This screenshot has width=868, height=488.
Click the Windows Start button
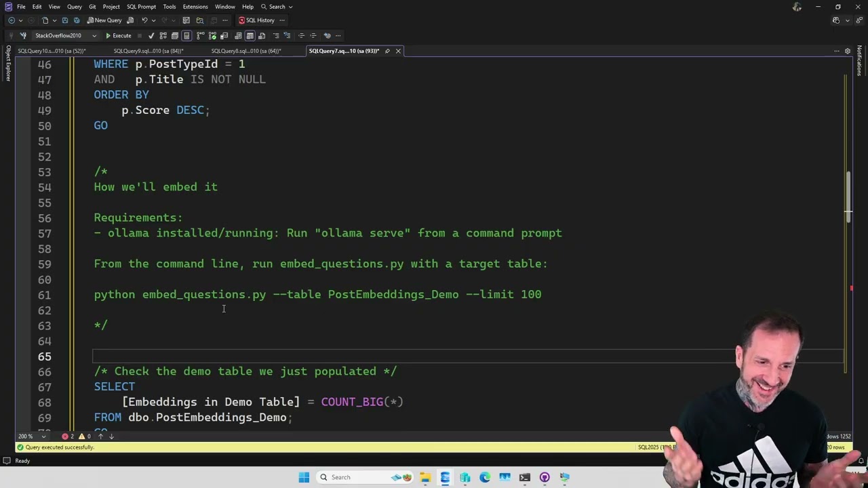[304, 477]
